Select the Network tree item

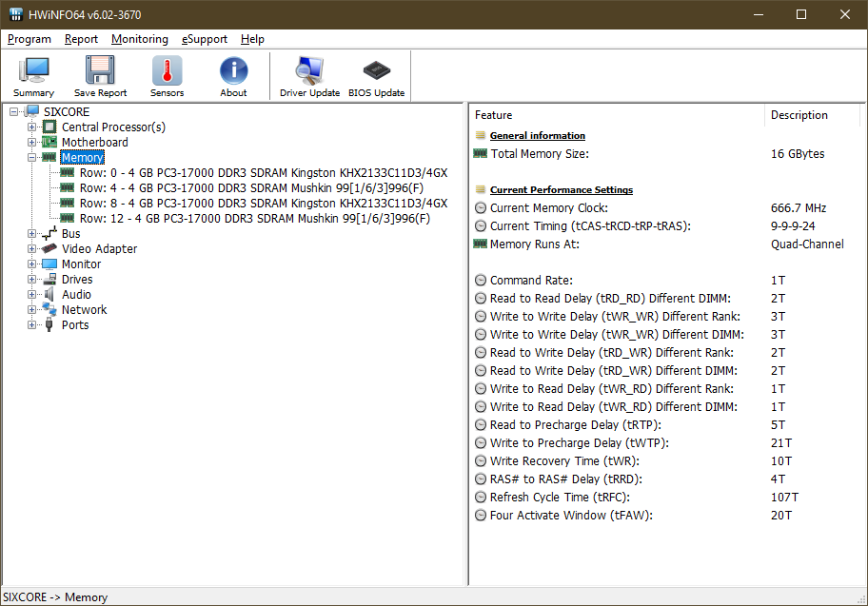84,309
